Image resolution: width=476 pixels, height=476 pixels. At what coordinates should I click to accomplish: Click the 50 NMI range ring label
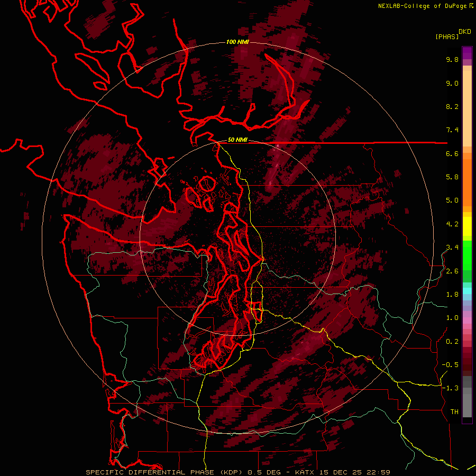(237, 140)
